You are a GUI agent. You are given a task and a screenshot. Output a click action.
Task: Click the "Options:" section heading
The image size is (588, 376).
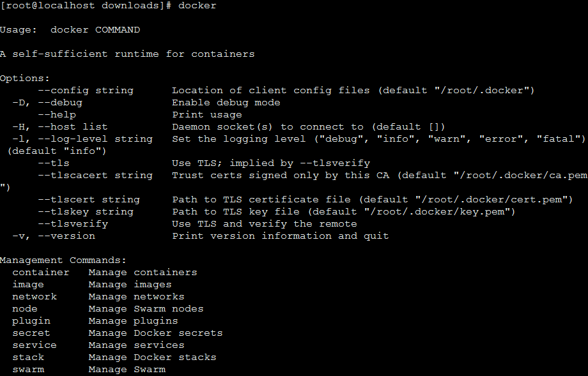[25, 79]
